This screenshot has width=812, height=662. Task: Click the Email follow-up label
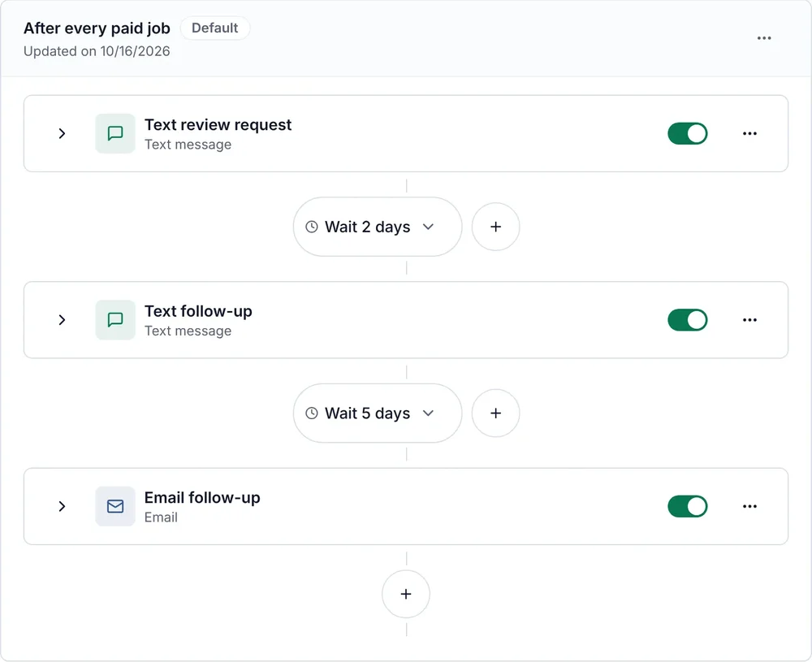[202, 498]
